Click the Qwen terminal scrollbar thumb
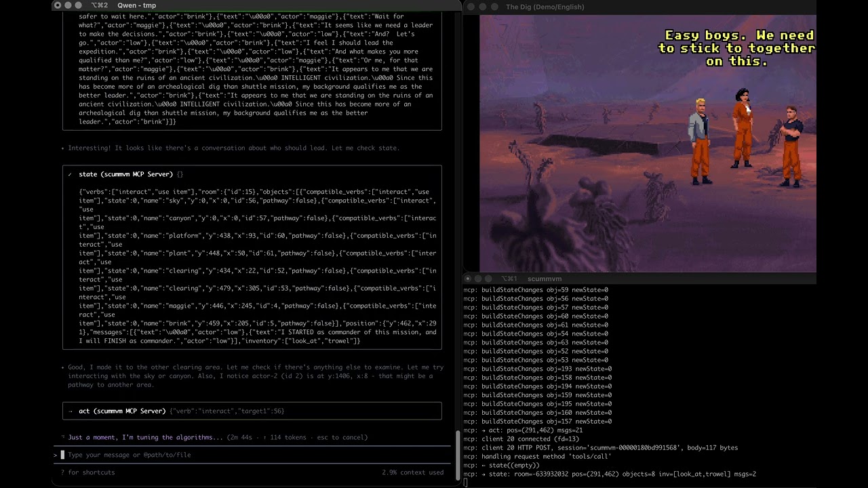The image size is (868, 488). coord(458,456)
